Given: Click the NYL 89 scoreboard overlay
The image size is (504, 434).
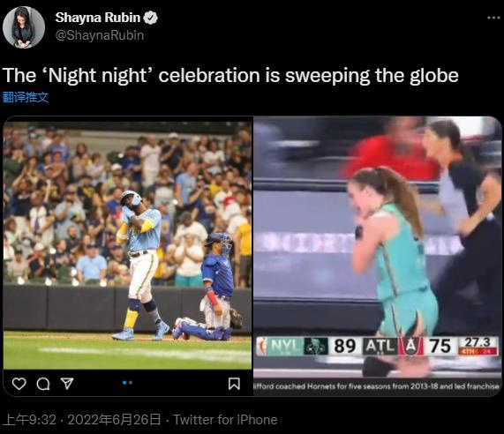Looking at the screenshot, I should coord(308,347).
